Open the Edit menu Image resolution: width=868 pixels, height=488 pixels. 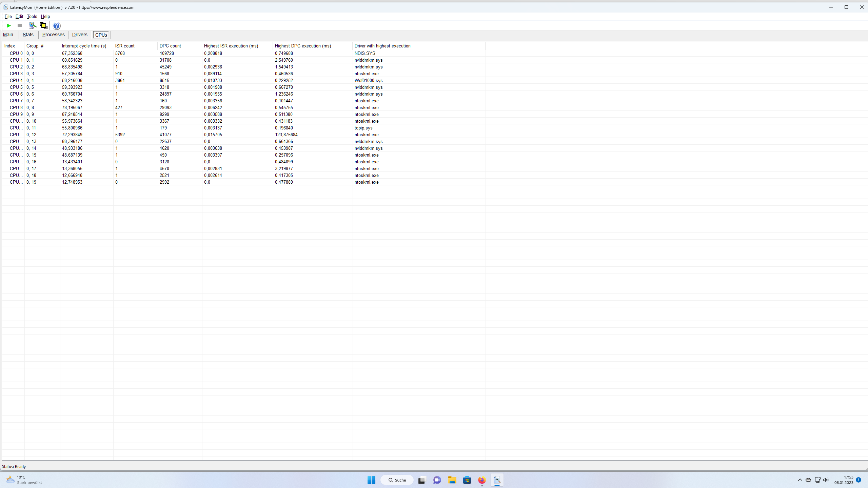pyautogui.click(x=19, y=16)
